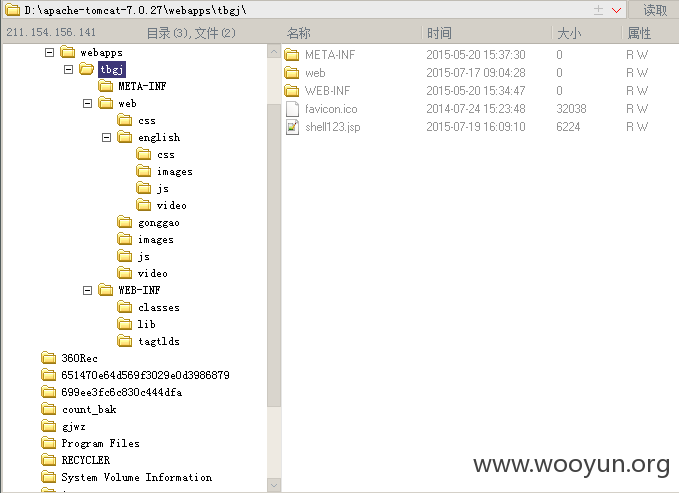This screenshot has height=493, width=679.
Task: Click the 目录(3), 文件(2) count label
Action: (x=191, y=33)
